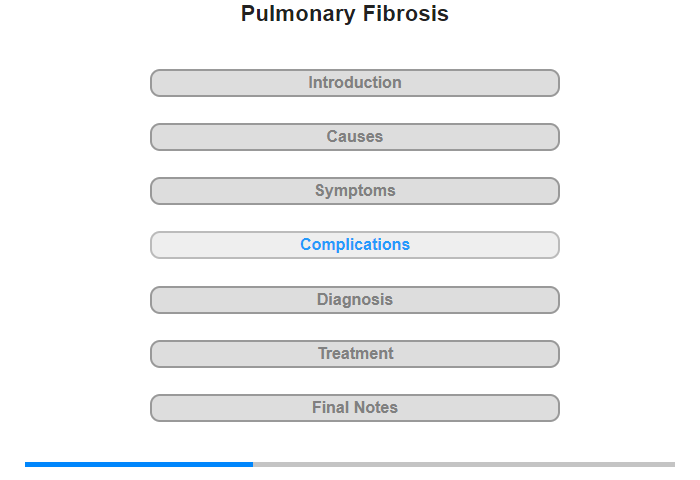Go to the Diagnosis section
The image size is (700, 480).
point(354,300)
